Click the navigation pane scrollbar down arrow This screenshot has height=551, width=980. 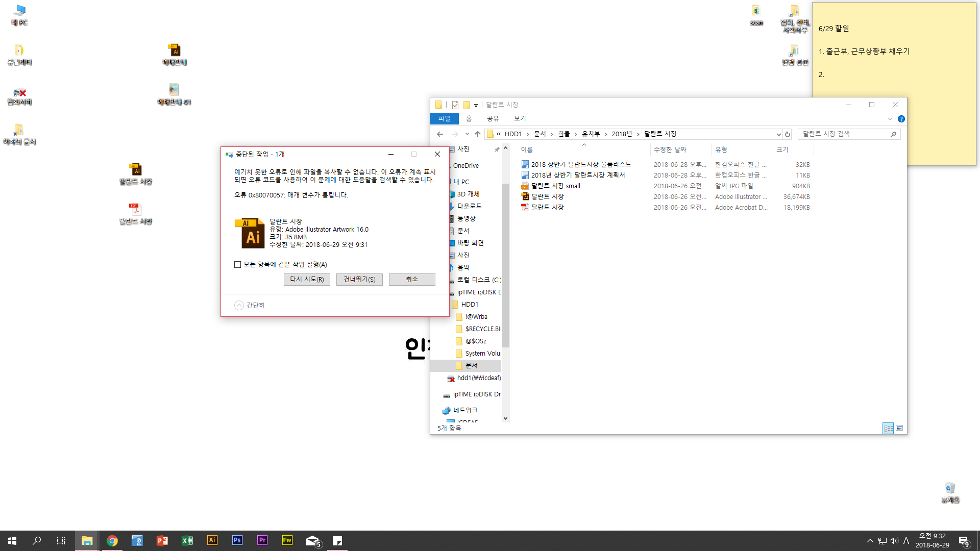coord(505,418)
